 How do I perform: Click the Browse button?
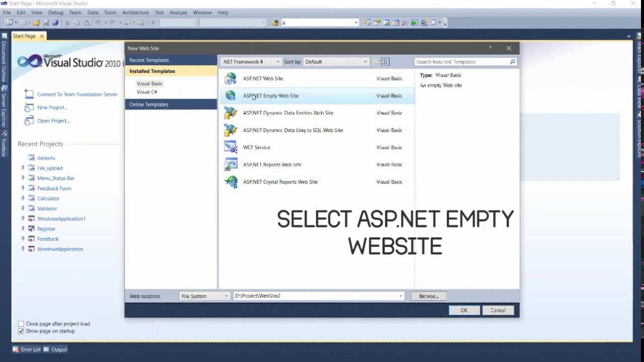(x=429, y=296)
